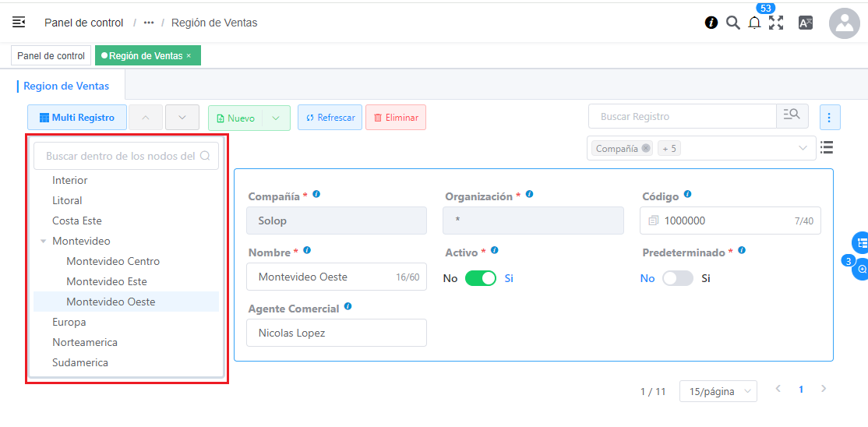The height and width of the screenshot is (427, 868).
Task: Open the info icon in header
Action: pyautogui.click(x=711, y=23)
